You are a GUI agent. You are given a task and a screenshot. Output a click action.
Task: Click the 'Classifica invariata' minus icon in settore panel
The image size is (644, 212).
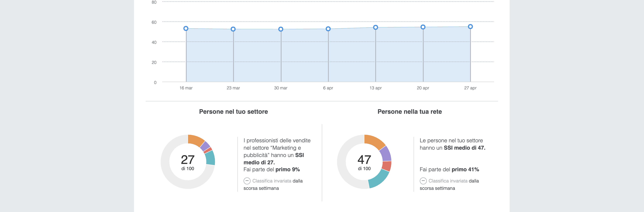click(x=247, y=181)
